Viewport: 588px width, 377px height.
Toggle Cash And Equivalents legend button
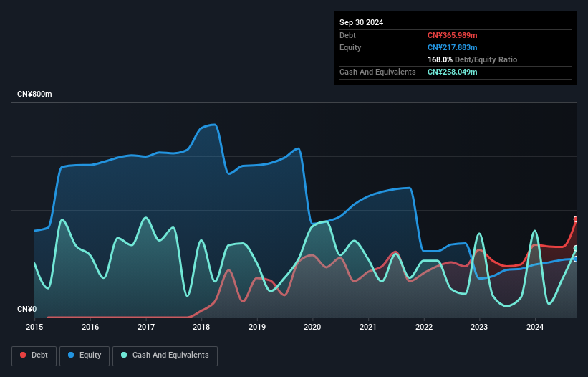(x=165, y=355)
